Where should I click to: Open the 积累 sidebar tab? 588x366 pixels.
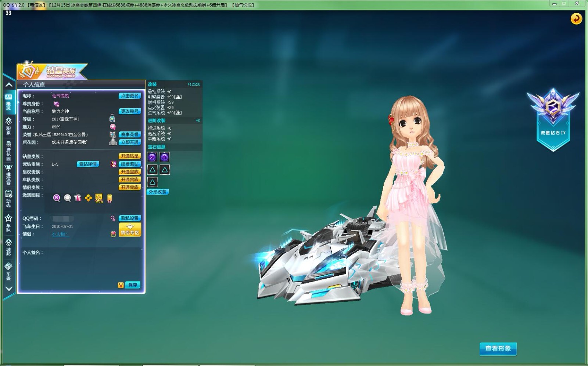(8, 126)
